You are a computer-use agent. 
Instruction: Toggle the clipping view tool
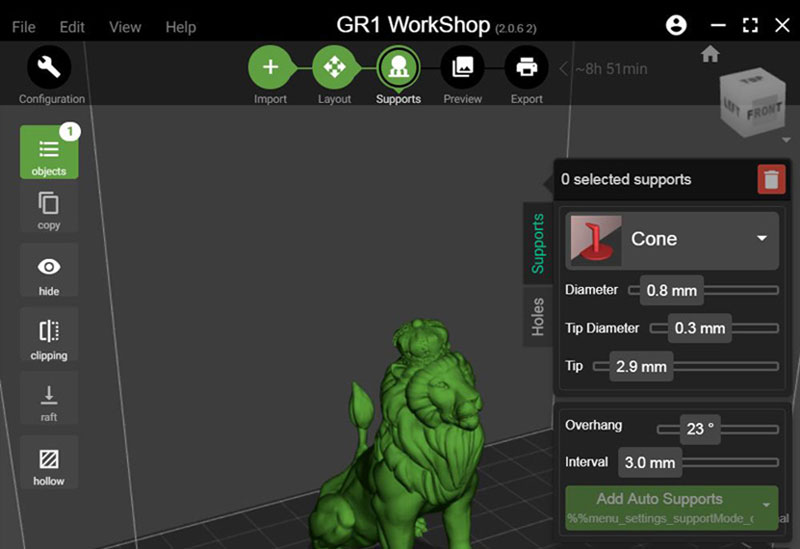[49, 331]
